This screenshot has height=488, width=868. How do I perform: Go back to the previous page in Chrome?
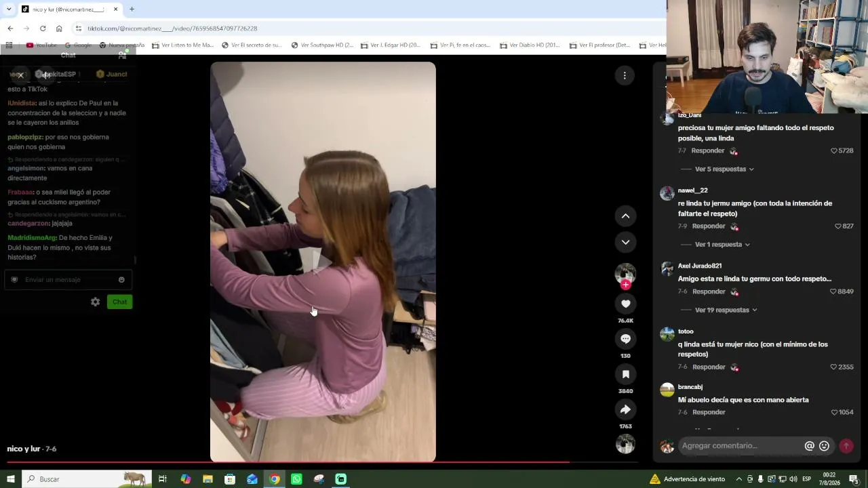pyautogui.click(x=10, y=28)
